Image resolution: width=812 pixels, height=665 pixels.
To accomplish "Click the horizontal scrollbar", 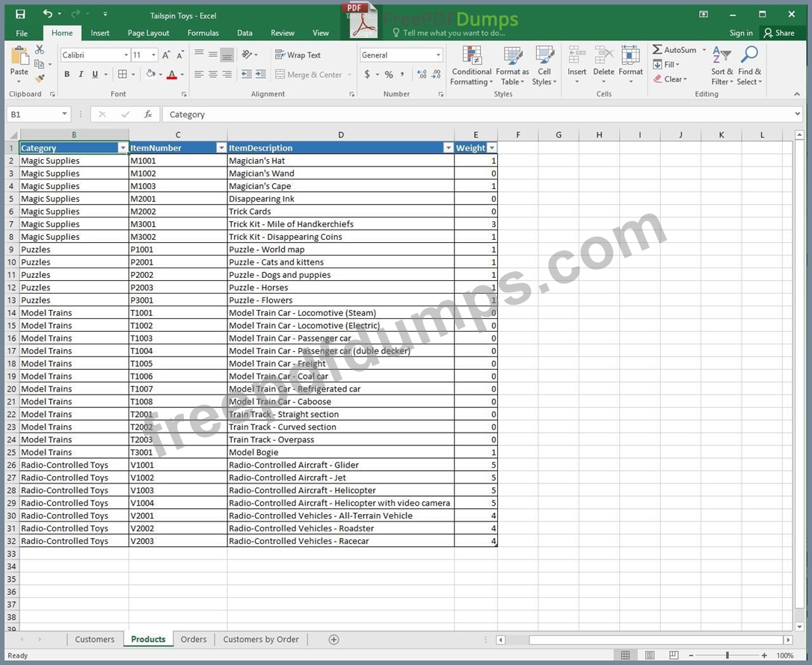I will coord(645,640).
